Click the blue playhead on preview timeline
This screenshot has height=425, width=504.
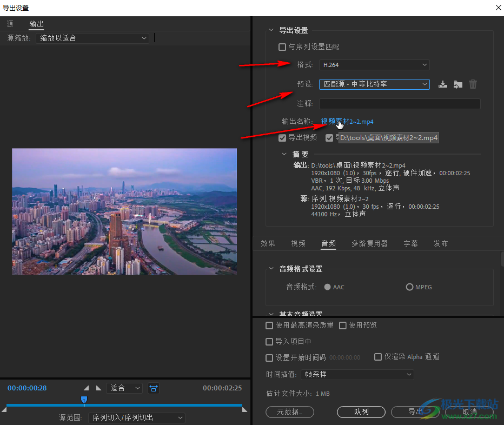coord(84,400)
